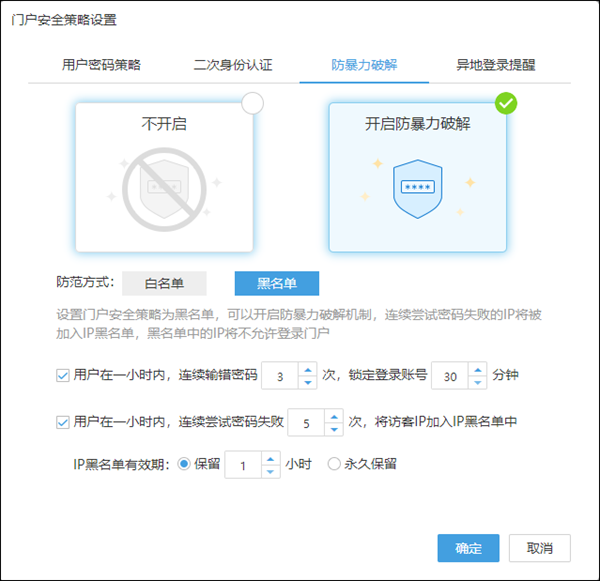This screenshot has height=581, width=600.
Task: Toggle the 连续尝试密码失败 checkbox
Action: point(63,422)
